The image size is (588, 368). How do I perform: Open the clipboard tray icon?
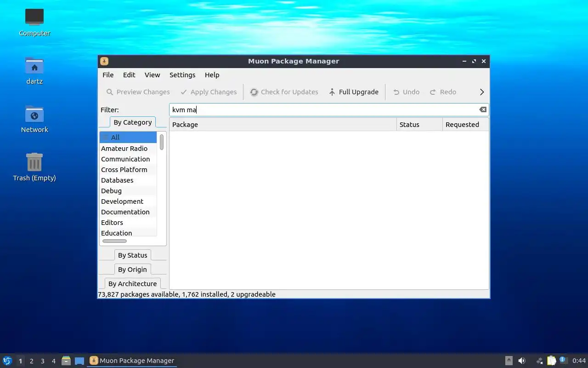(552, 361)
